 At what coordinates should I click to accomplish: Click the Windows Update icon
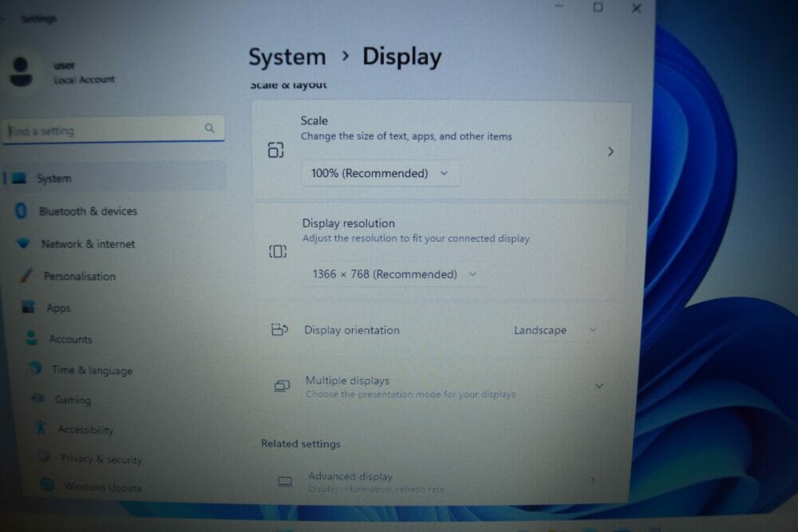(x=47, y=485)
